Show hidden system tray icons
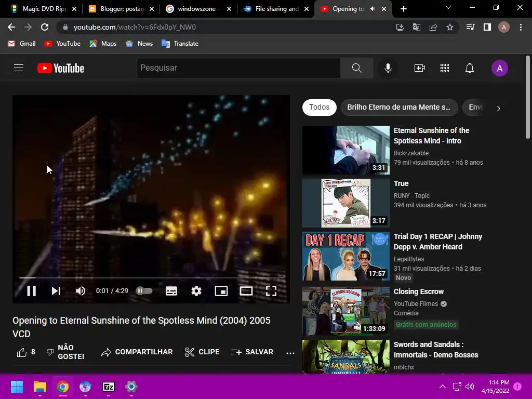This screenshot has height=399, width=532. coord(443,387)
